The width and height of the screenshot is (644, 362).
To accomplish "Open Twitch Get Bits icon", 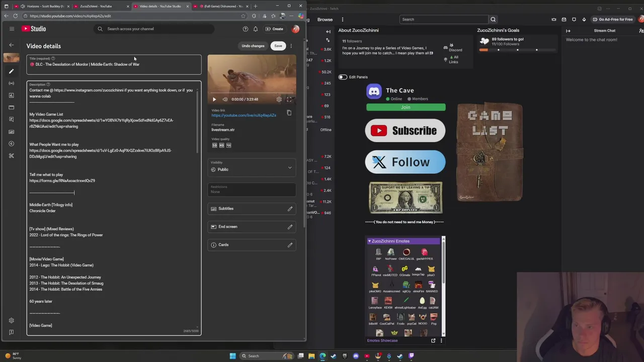I will [x=584, y=20].
